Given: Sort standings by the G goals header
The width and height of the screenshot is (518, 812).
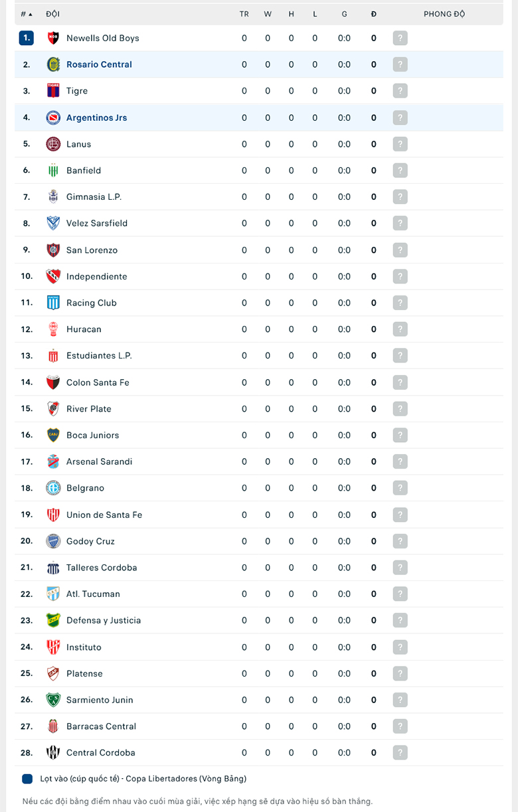Looking at the screenshot, I should point(344,14).
